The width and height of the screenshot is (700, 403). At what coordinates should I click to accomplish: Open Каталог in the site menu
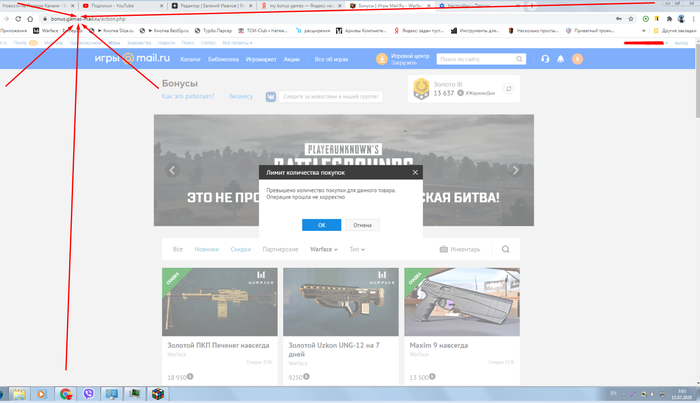click(190, 59)
